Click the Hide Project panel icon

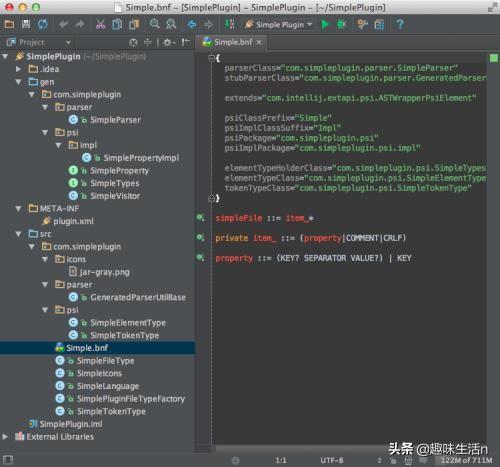pyautogui.click(x=185, y=42)
